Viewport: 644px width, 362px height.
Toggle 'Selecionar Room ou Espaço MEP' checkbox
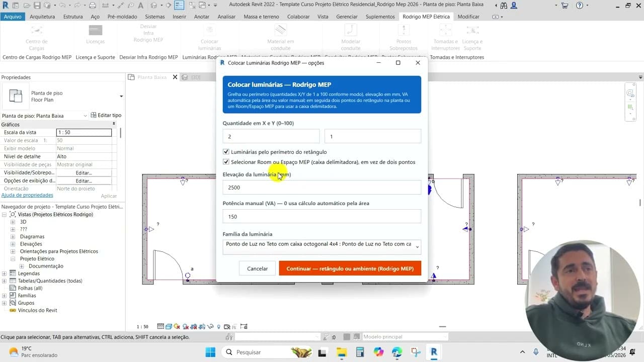[226, 162]
